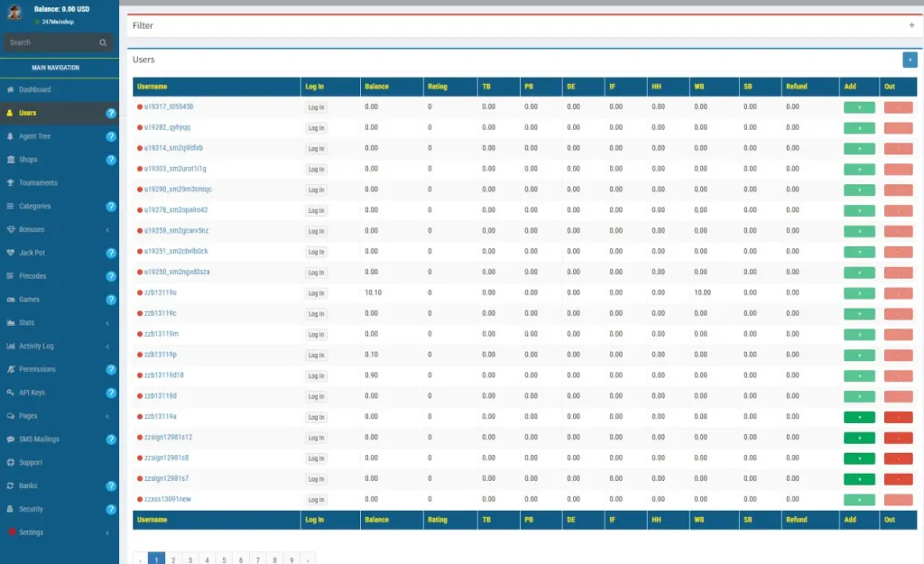Expand the Pages submenu

pos(107,416)
